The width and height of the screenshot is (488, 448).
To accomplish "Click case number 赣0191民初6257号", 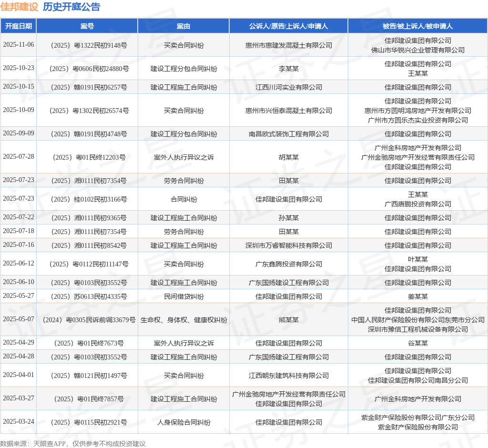I will point(89,87).
